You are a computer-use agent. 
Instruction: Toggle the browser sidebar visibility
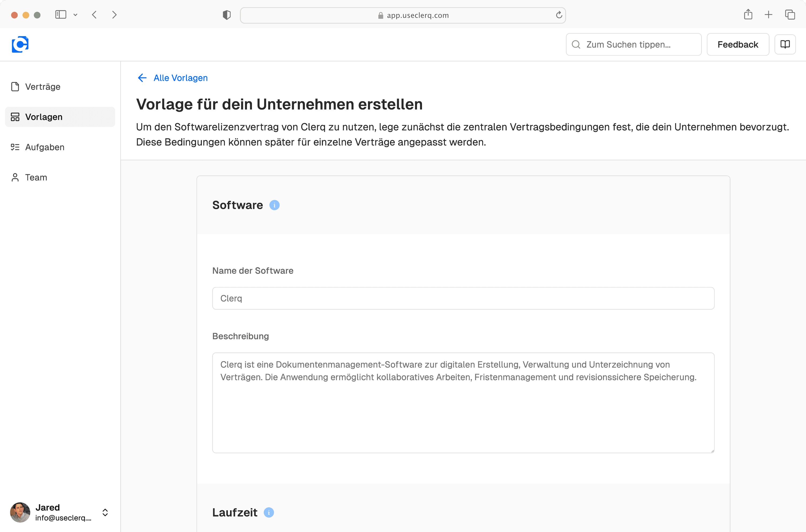pos(60,14)
